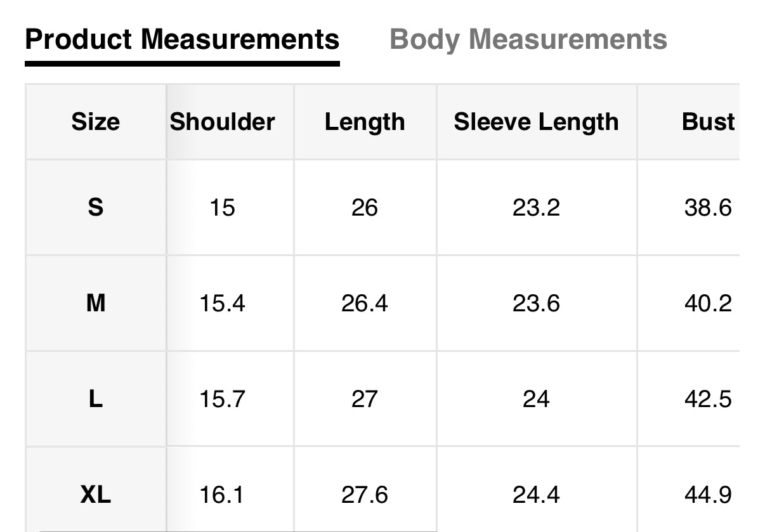765x532 pixels.
Task: Click the Shoulder column header
Action: (223, 122)
